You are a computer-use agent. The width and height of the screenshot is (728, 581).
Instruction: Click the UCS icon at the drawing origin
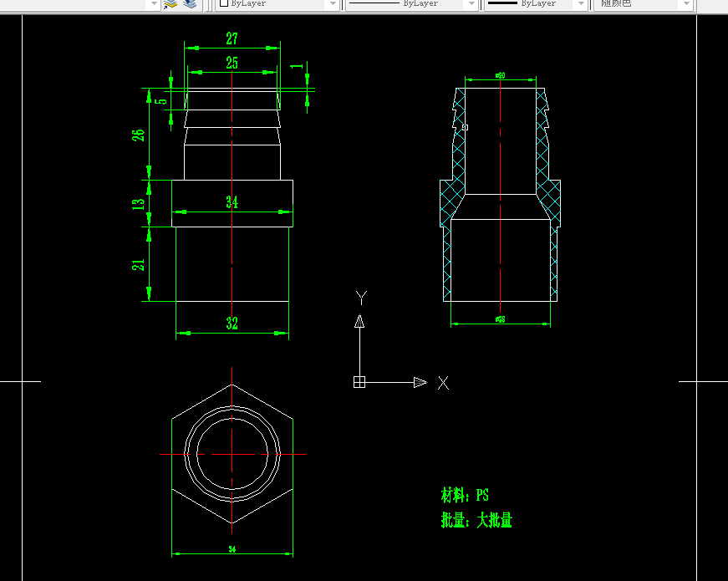click(x=361, y=380)
